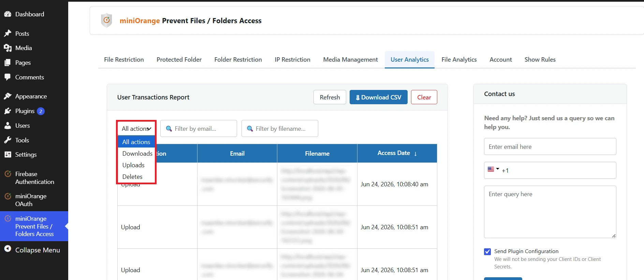Click the filename filter magnifier icon
Viewport: 644px width, 280px height.
tap(250, 129)
